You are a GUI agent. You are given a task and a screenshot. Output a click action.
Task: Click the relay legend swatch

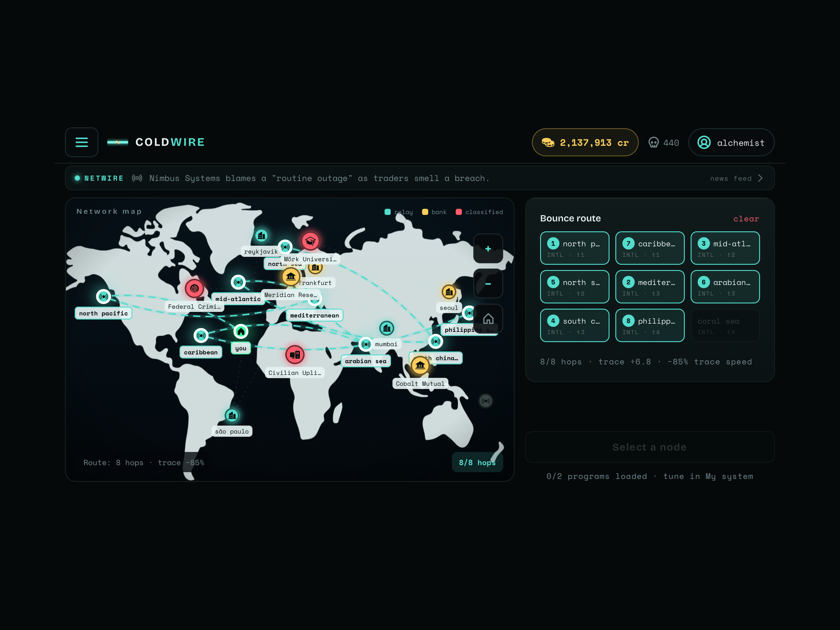point(387,212)
